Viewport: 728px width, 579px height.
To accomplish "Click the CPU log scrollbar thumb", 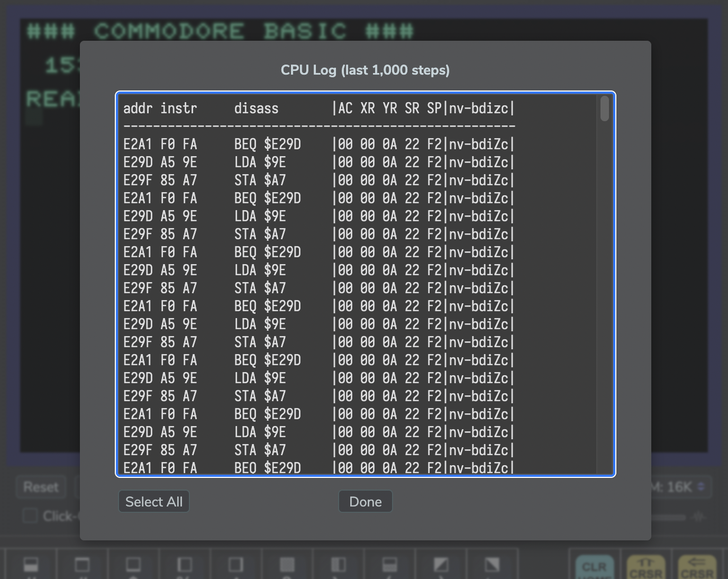I will coord(605,109).
